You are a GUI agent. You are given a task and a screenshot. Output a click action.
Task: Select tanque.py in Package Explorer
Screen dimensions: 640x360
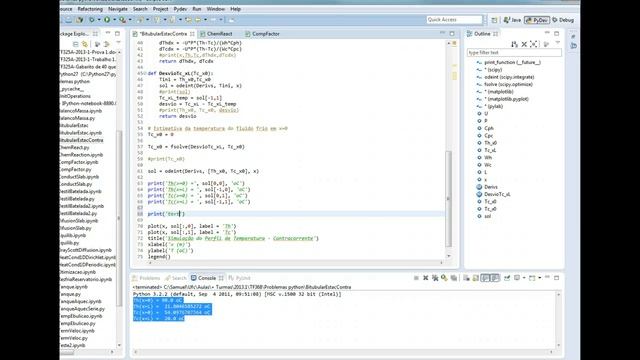click(x=70, y=294)
